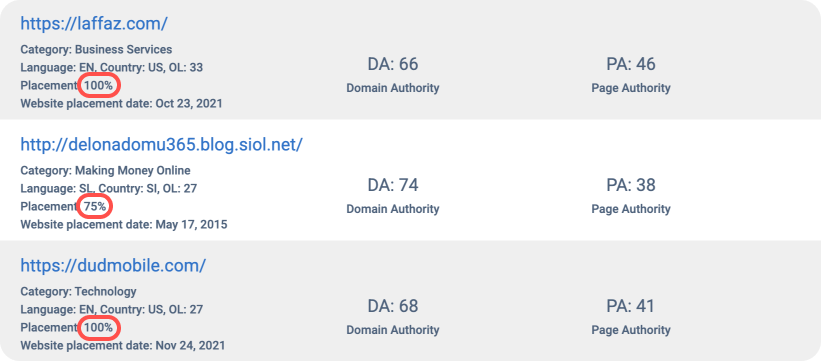Viewport: 821px width, 361px height.
Task: Click the circled 100% placement for dudmobile.com
Action: tap(99, 327)
